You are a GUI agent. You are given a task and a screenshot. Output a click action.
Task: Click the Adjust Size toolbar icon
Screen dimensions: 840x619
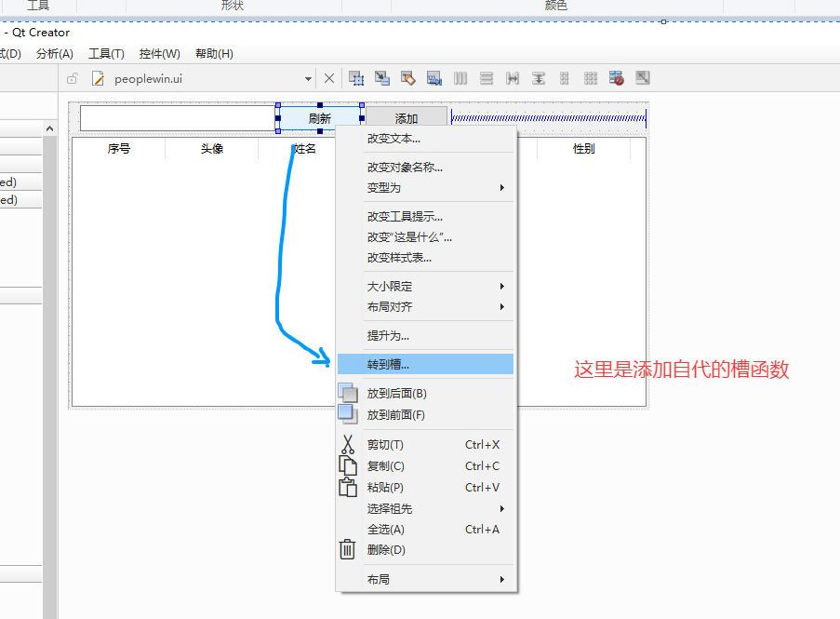coord(642,78)
